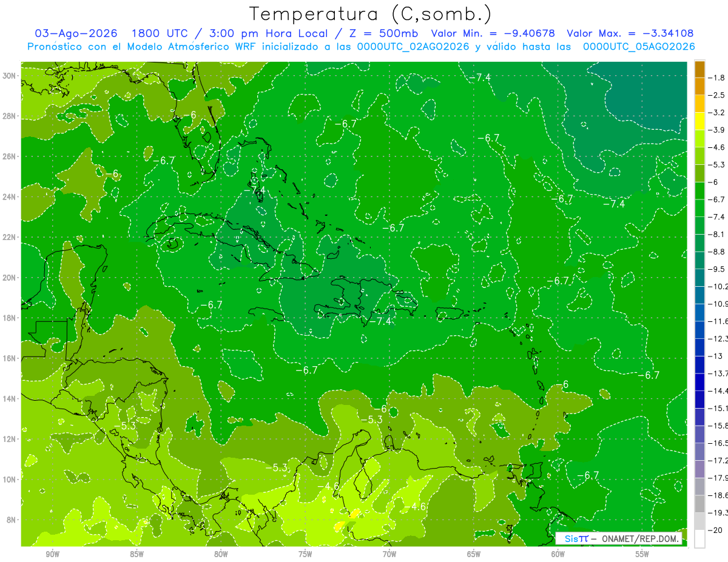Click the '55W' longitude axis label
Viewport: 728px width, 562px height.
click(x=642, y=555)
